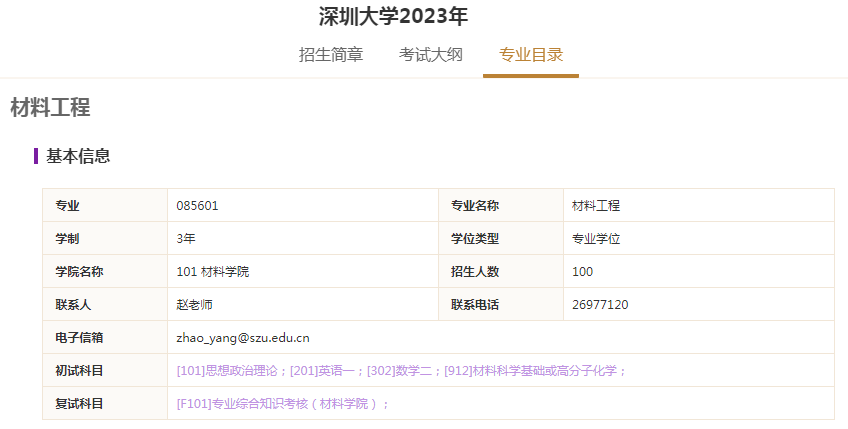Select the email zhao_yang@szu.edu.cn
Screen dimensions: 848x429
243,338
